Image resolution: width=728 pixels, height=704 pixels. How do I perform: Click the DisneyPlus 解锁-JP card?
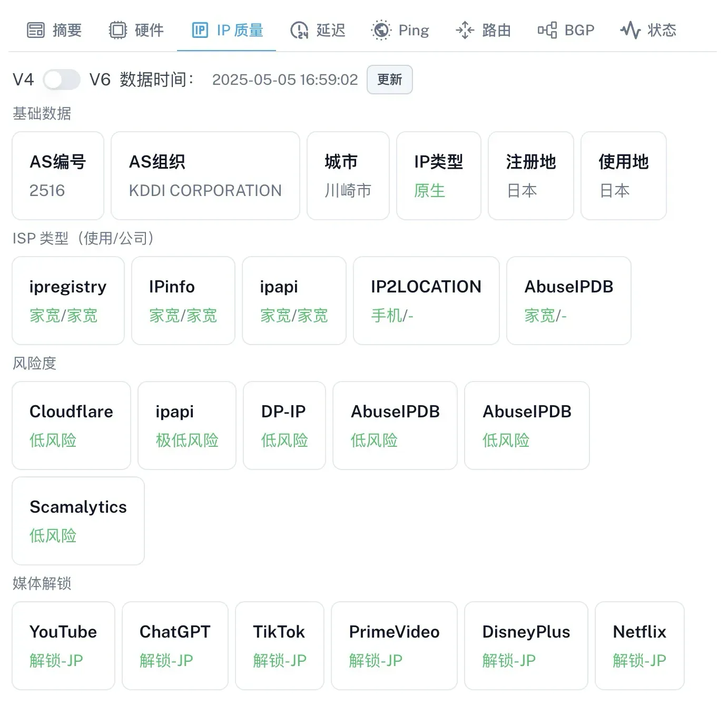[x=526, y=646]
